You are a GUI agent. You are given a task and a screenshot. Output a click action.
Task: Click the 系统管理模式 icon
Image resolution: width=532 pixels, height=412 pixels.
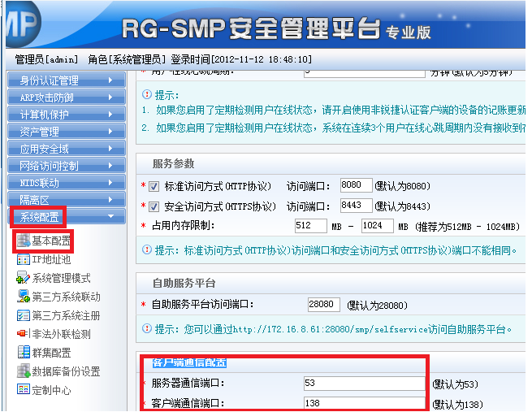23,278
